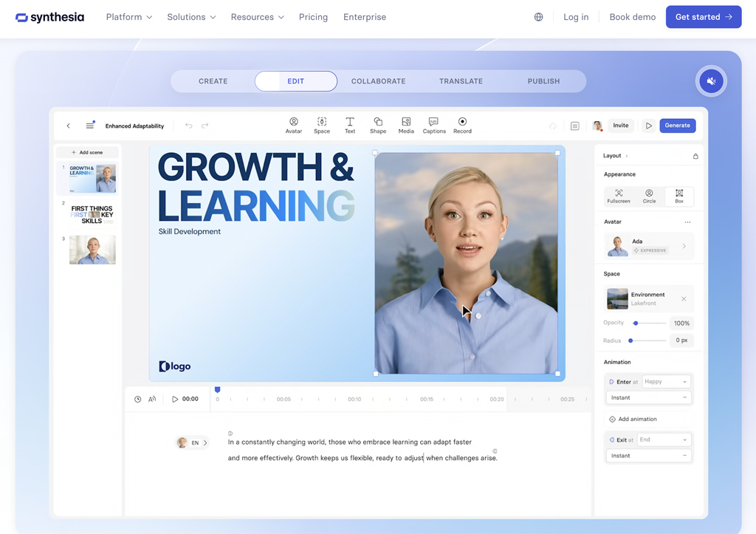Switch to the COLLABORATE tab
This screenshot has width=756, height=534.
(x=378, y=81)
